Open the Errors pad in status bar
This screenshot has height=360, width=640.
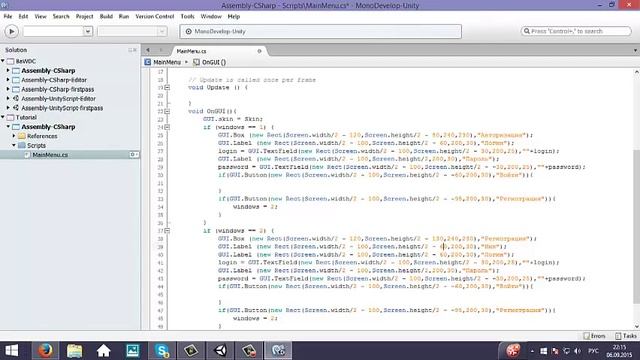pos(595,336)
